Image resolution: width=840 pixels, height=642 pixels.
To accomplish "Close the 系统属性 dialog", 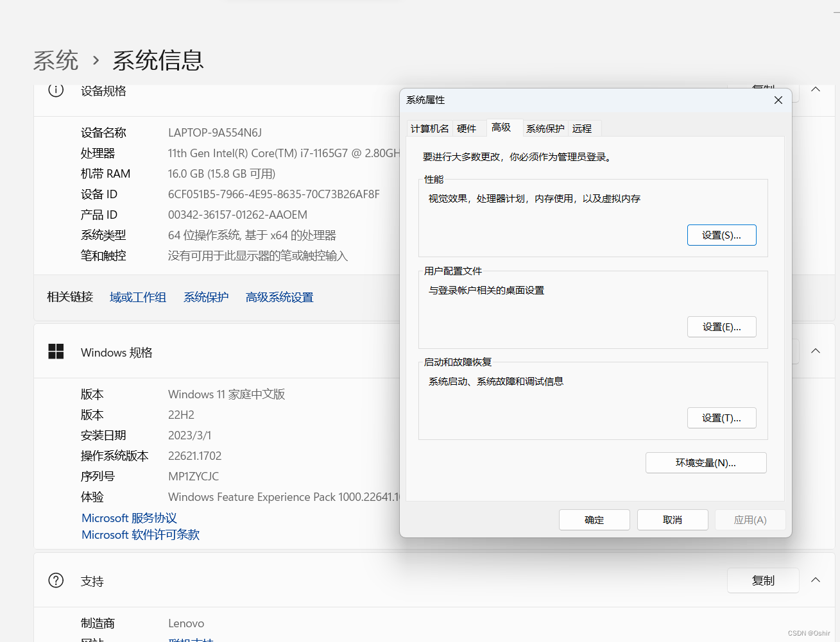I will tap(778, 100).
